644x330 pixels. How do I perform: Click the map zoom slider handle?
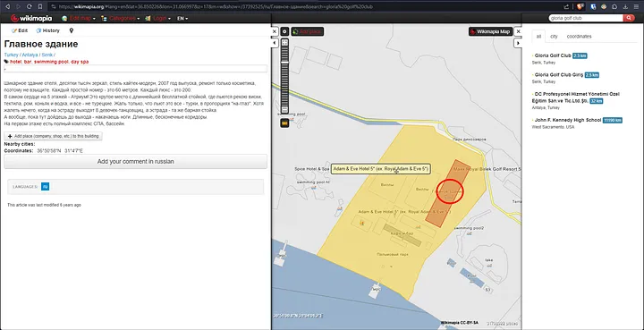284,62
